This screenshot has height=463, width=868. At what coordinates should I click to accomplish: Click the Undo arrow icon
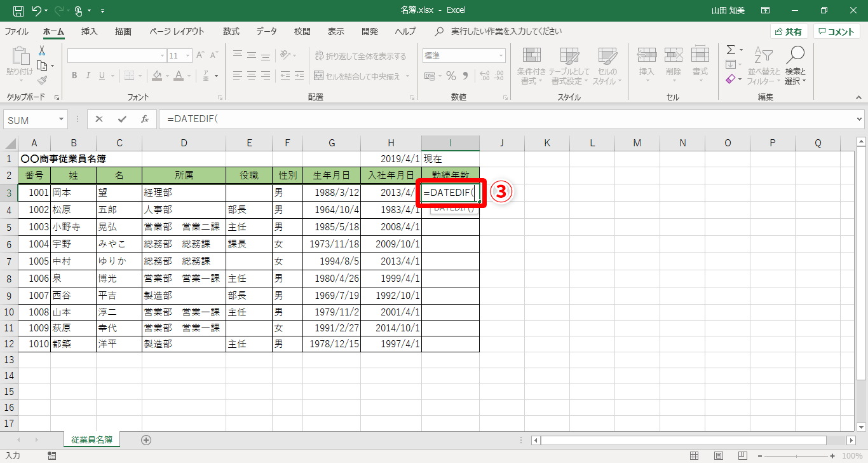(36, 10)
